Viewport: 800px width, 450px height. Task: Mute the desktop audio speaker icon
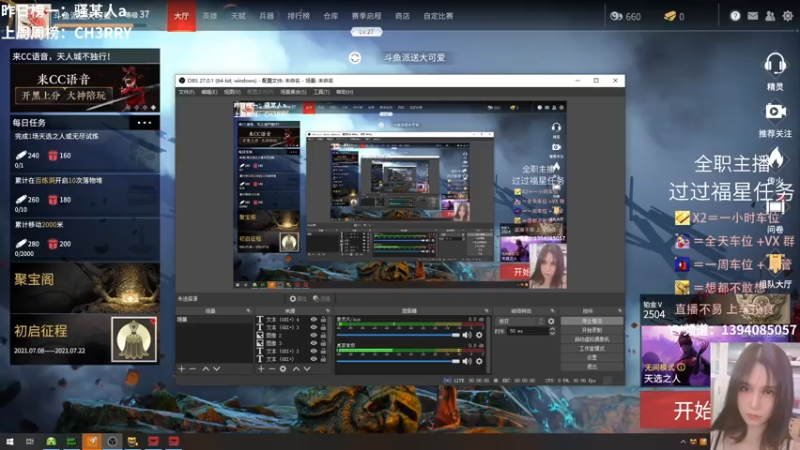tap(467, 361)
